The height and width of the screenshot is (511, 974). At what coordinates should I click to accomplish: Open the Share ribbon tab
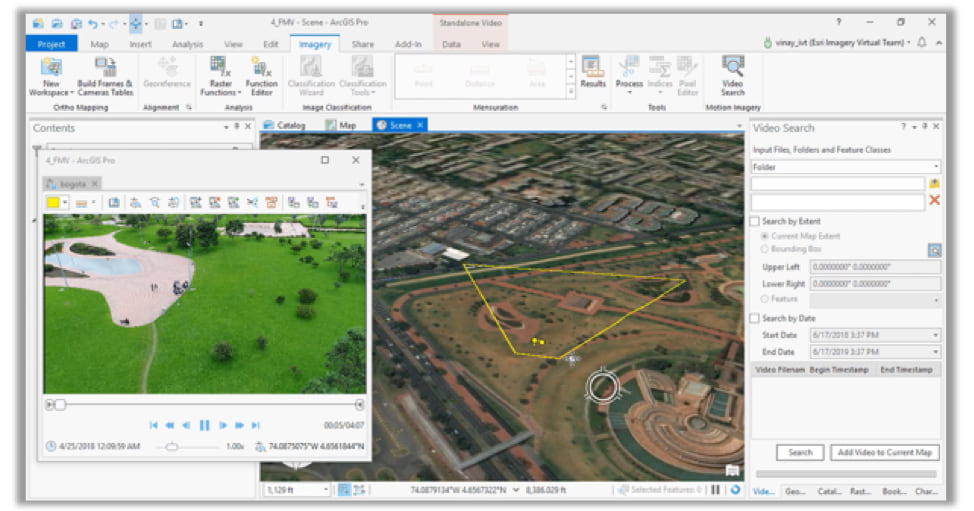[363, 44]
